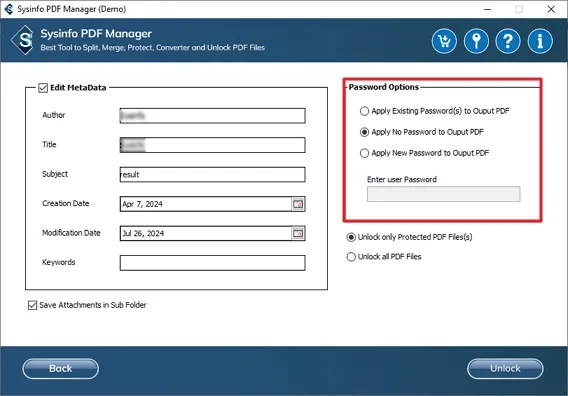
Task: Open Modification Date calendar picker
Action: pos(298,233)
